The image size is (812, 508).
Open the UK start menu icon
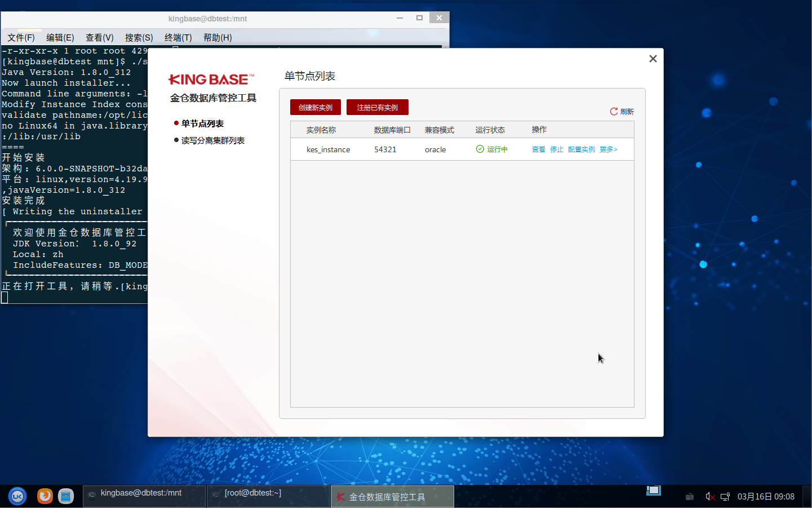click(17, 496)
